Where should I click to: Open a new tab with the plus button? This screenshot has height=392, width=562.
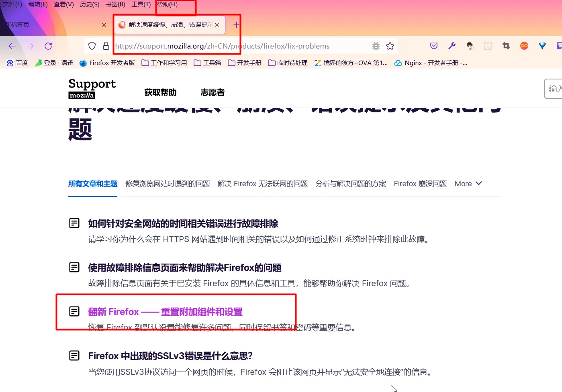click(x=237, y=25)
